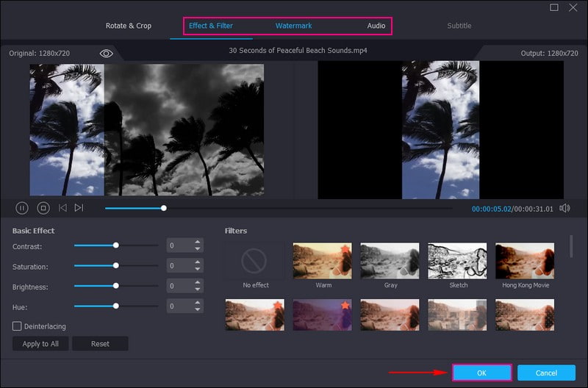Jump to previous frame
Screen dimensions: 588x388
point(62,208)
